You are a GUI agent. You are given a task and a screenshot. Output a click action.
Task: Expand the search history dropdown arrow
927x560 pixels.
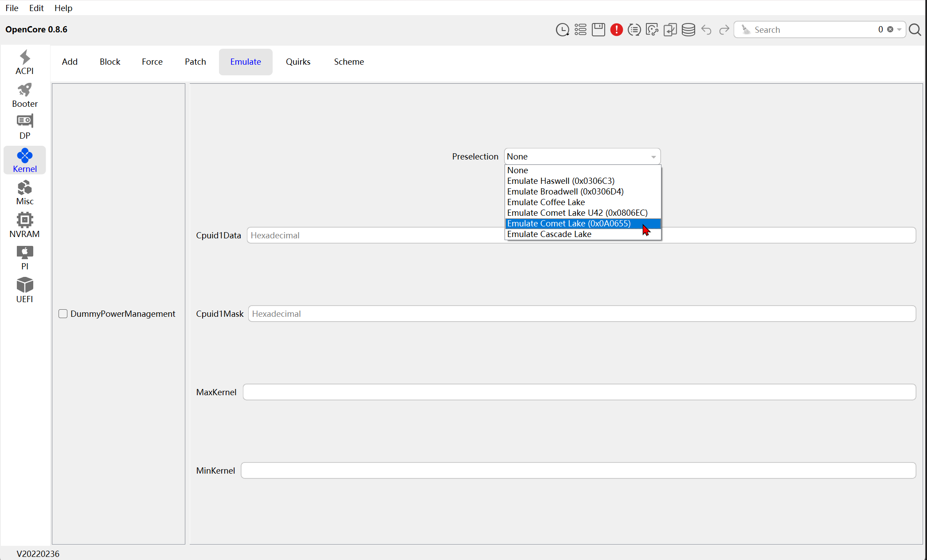tap(899, 30)
